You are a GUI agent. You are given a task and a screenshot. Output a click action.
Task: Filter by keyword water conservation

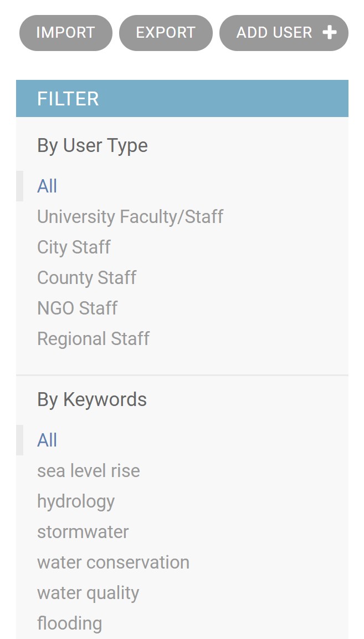[113, 562]
